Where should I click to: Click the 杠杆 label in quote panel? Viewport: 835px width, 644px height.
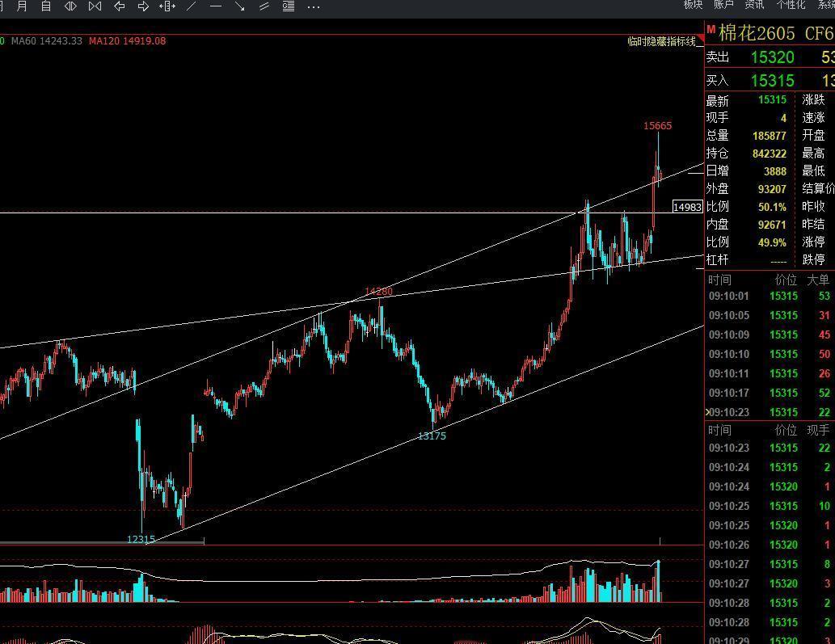(717, 259)
